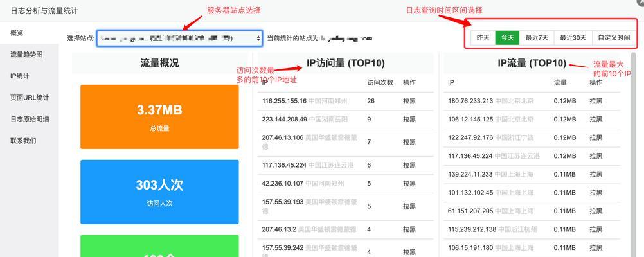The height and width of the screenshot is (257, 644).
Task: Click IP address 61.151.207.205
Action: click(x=470, y=211)
